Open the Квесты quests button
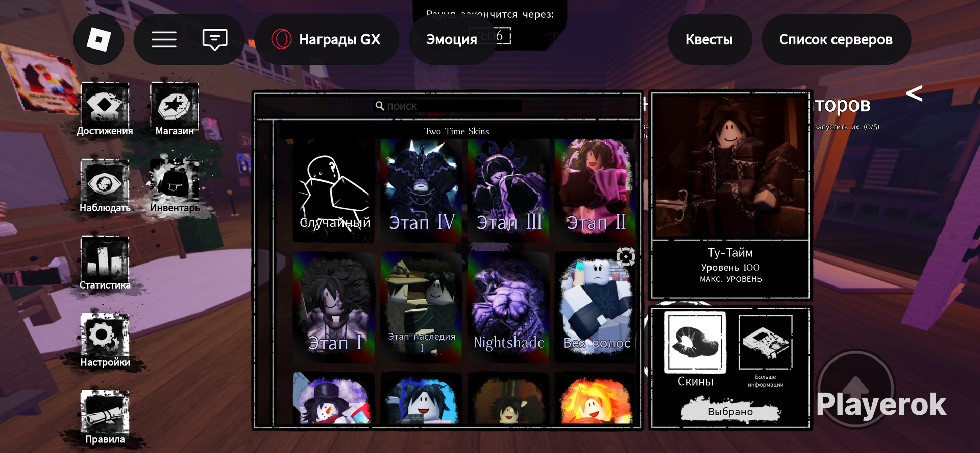Image resolution: width=980 pixels, height=453 pixels. tap(709, 39)
